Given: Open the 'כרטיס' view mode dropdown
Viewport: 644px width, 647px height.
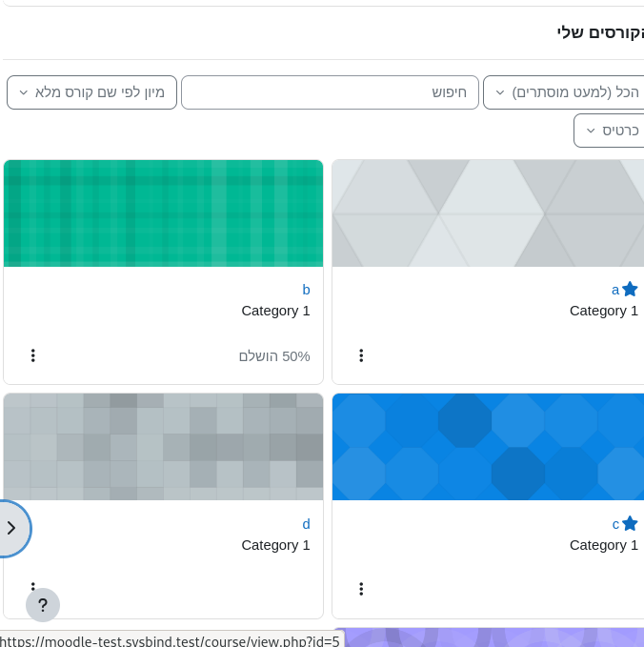Looking at the screenshot, I should [x=609, y=131].
